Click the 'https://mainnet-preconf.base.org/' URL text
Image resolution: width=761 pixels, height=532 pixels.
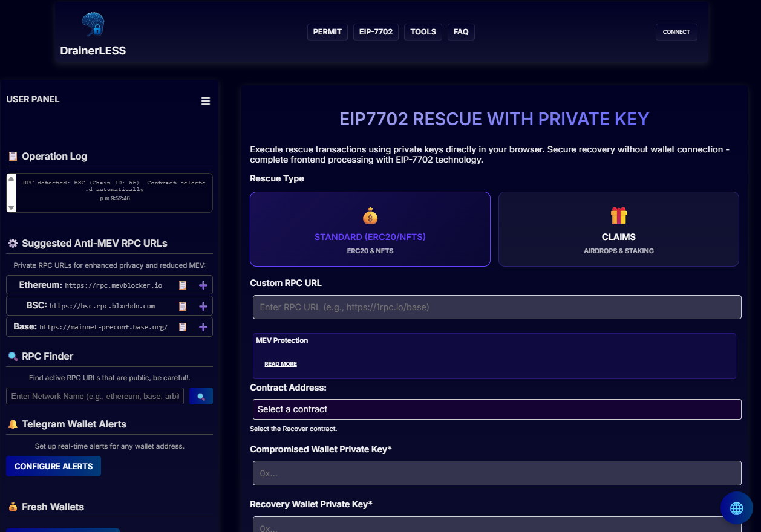[103, 327]
